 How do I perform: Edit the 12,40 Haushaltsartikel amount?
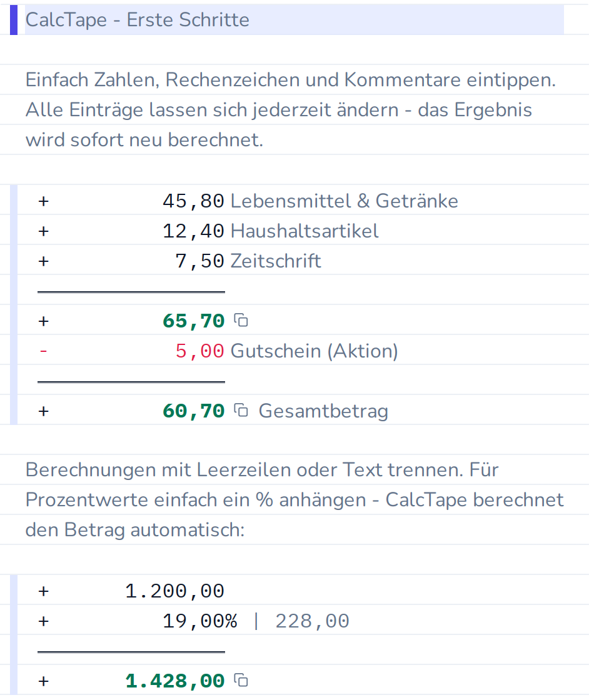click(193, 231)
